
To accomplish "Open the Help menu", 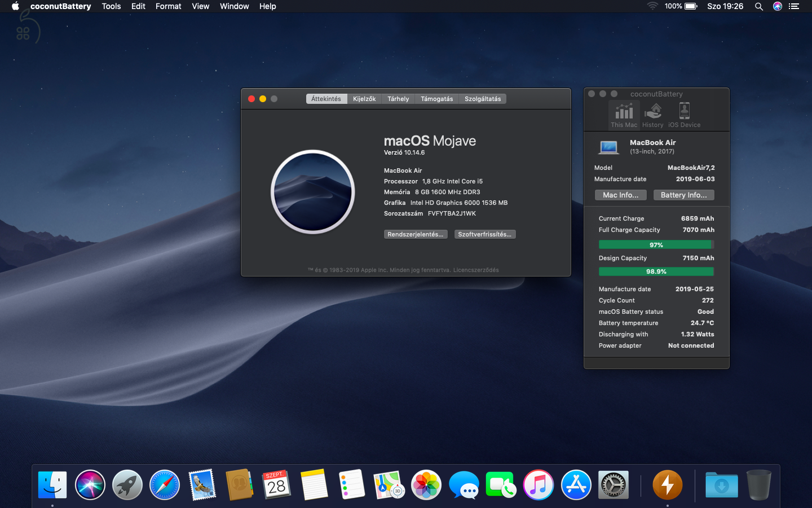I will 267,6.
